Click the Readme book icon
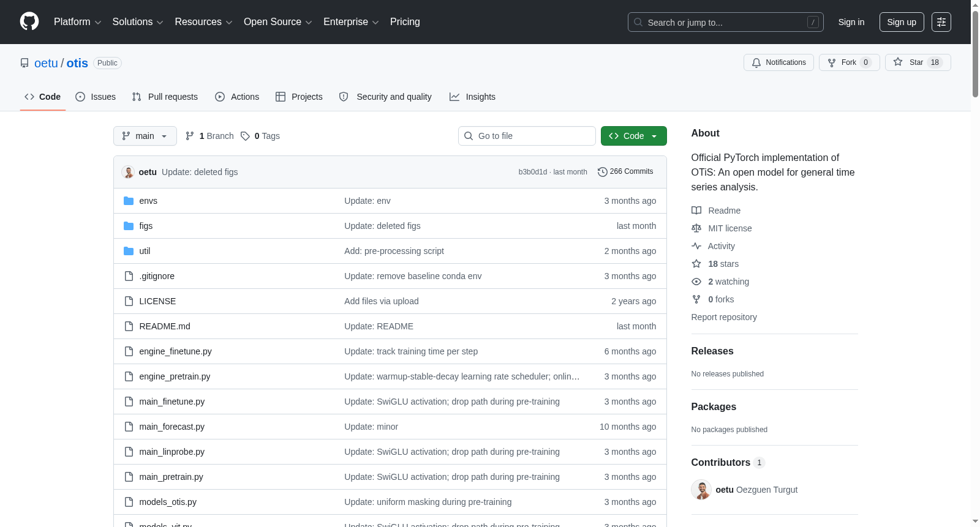The height and width of the screenshot is (527, 980). coord(696,211)
